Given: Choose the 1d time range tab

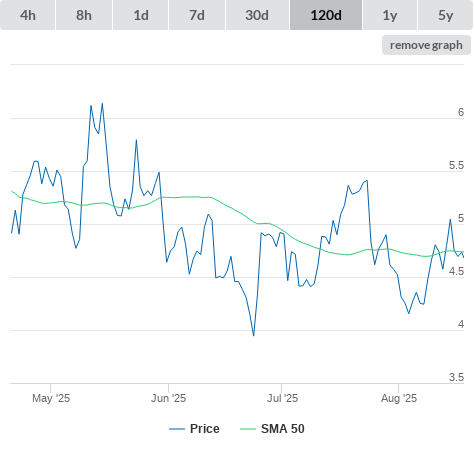Looking at the screenshot, I should pyautogui.click(x=141, y=15).
